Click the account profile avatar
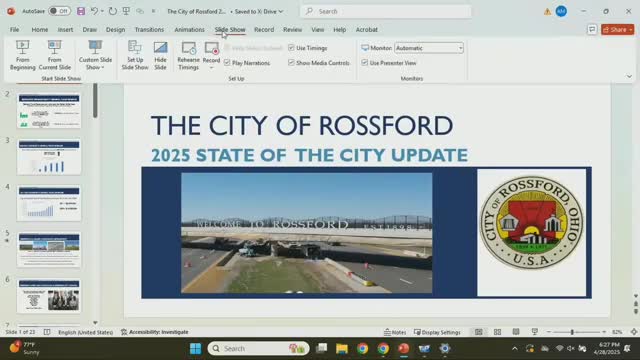The width and height of the screenshot is (640, 360). coord(562,11)
